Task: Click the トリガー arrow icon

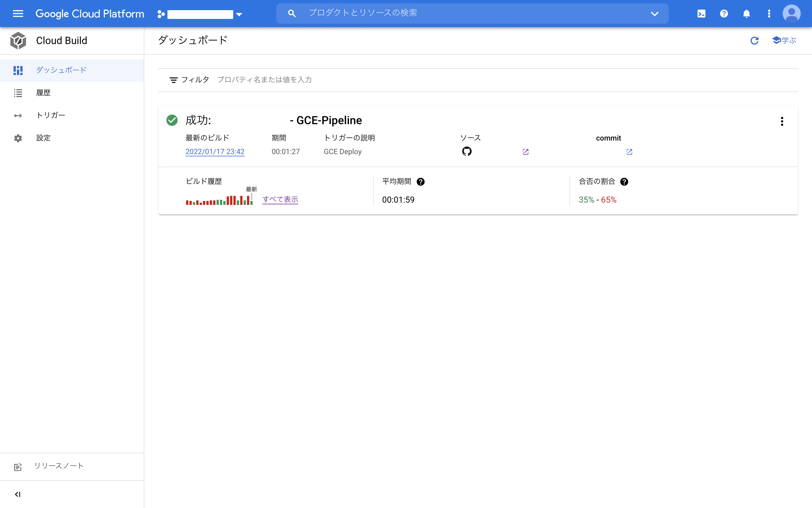Action: (x=18, y=116)
